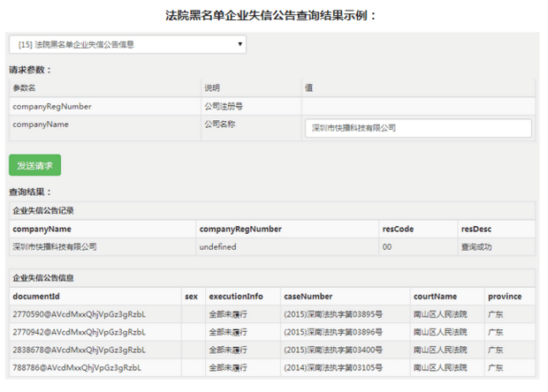Select the courtName column header
Image resolution: width=548 pixels, height=392 pixels.
(435, 296)
